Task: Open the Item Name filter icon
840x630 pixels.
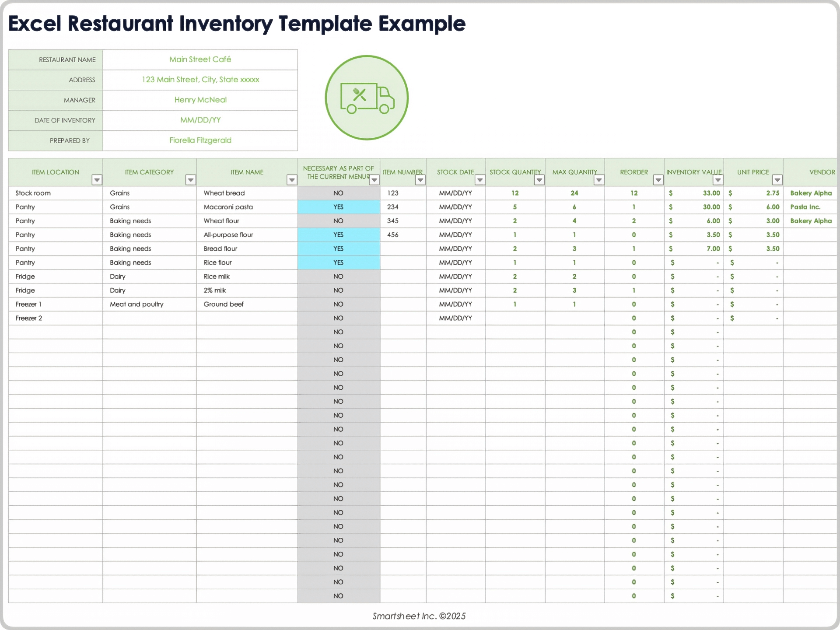Action: coord(292,180)
